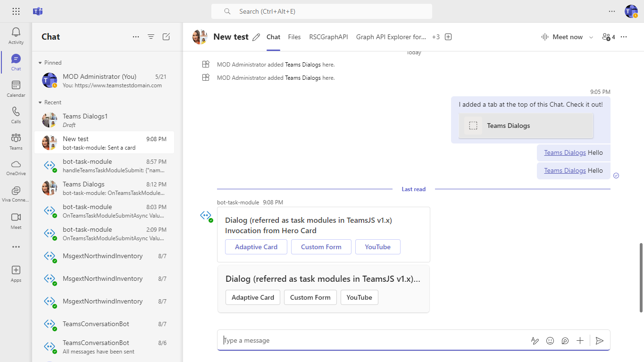The image size is (644, 362).
Task: Click the chat messages scrollbar
Action: (x=641, y=278)
